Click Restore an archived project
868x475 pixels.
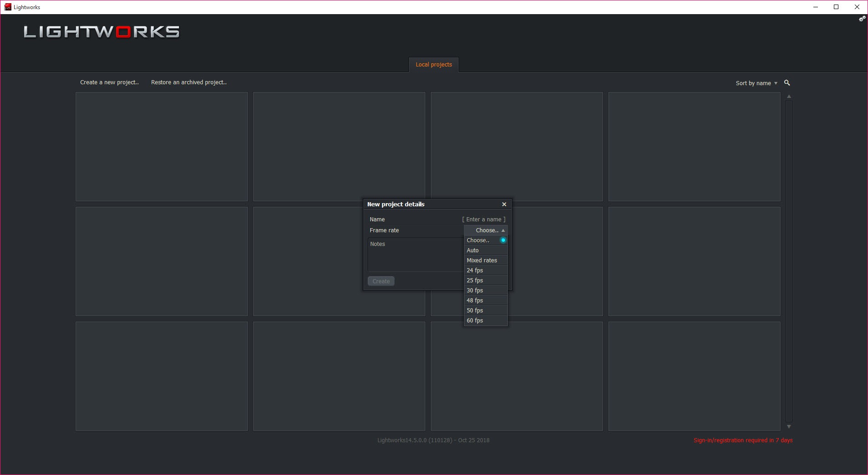[x=189, y=82]
